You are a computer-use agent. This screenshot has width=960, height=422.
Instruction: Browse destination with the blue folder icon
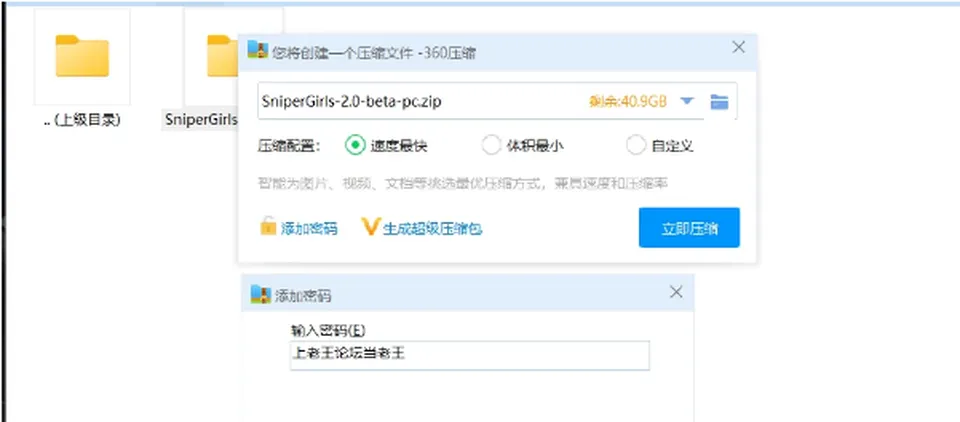point(719,102)
